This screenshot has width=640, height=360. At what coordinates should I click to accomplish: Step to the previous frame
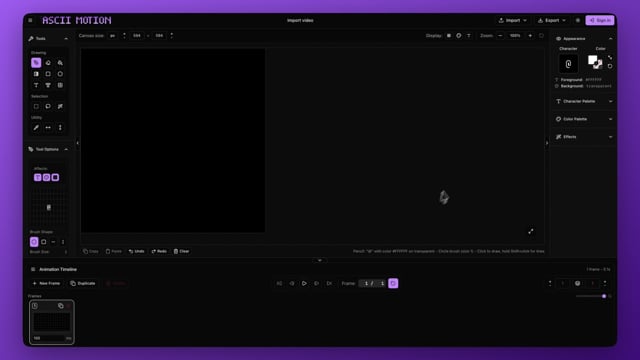(292, 283)
